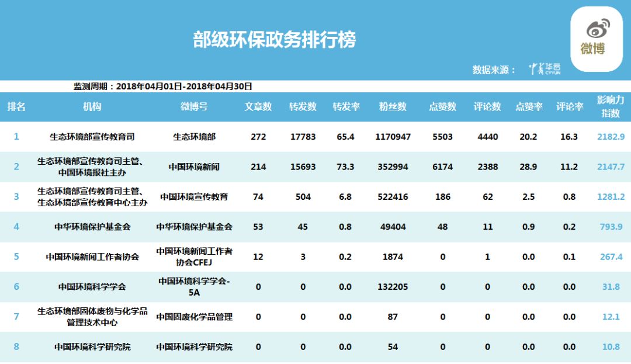This screenshot has width=631, height=364.
Task: Click the 影响力指数 column header
Action: (x=611, y=106)
